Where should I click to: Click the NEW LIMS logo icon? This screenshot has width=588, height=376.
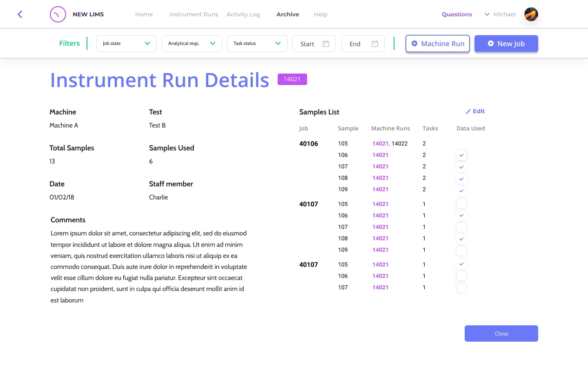58,14
